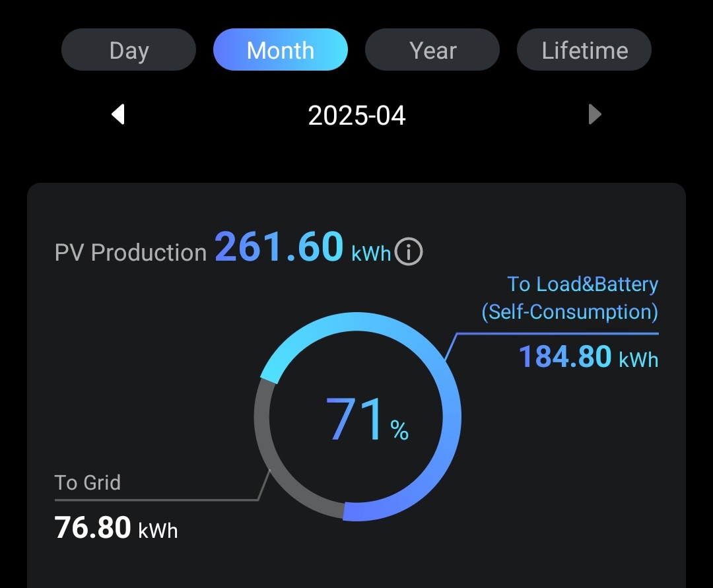Select the 76.80 kWh grid value
This screenshot has width=713, height=588.
116,528
